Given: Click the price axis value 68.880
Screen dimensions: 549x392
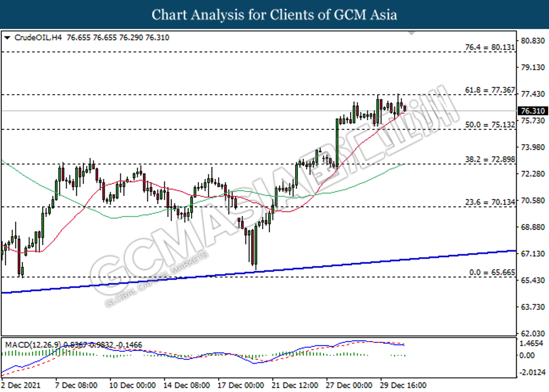Looking at the screenshot, I should (533, 227).
